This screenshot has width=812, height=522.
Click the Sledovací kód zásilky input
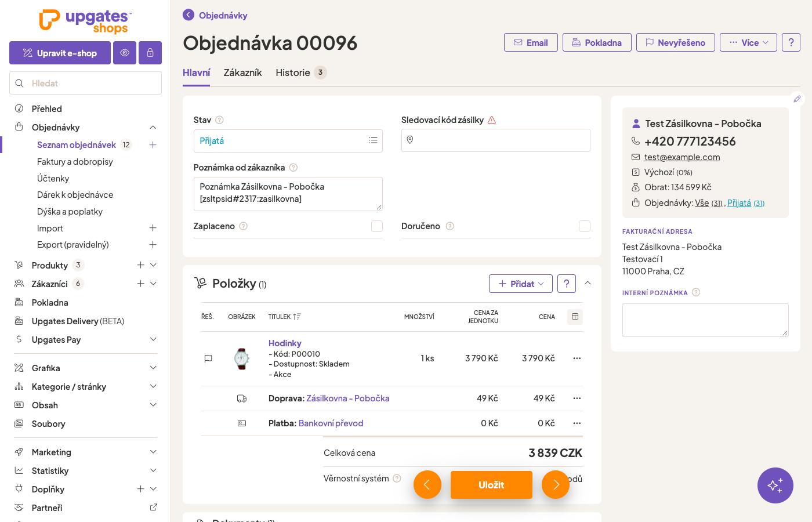coord(496,140)
